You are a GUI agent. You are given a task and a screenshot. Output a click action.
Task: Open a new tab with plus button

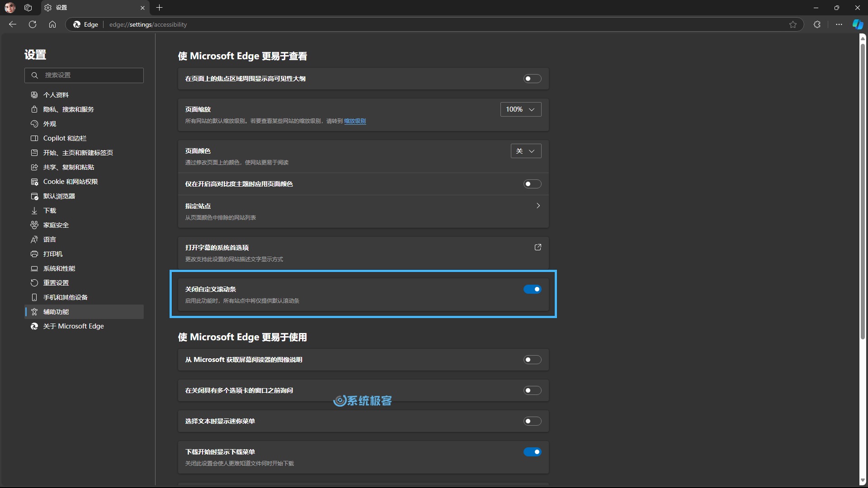click(159, 8)
